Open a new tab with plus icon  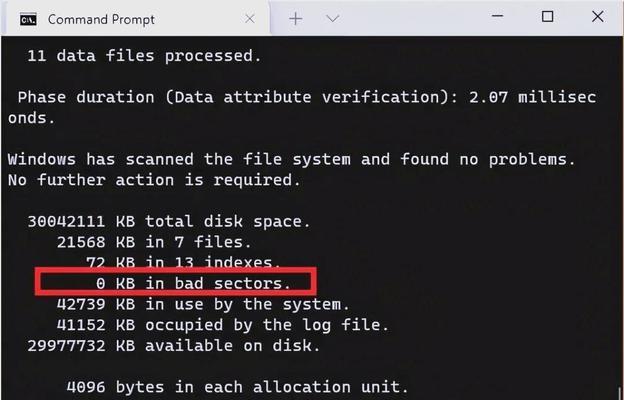[x=296, y=19]
